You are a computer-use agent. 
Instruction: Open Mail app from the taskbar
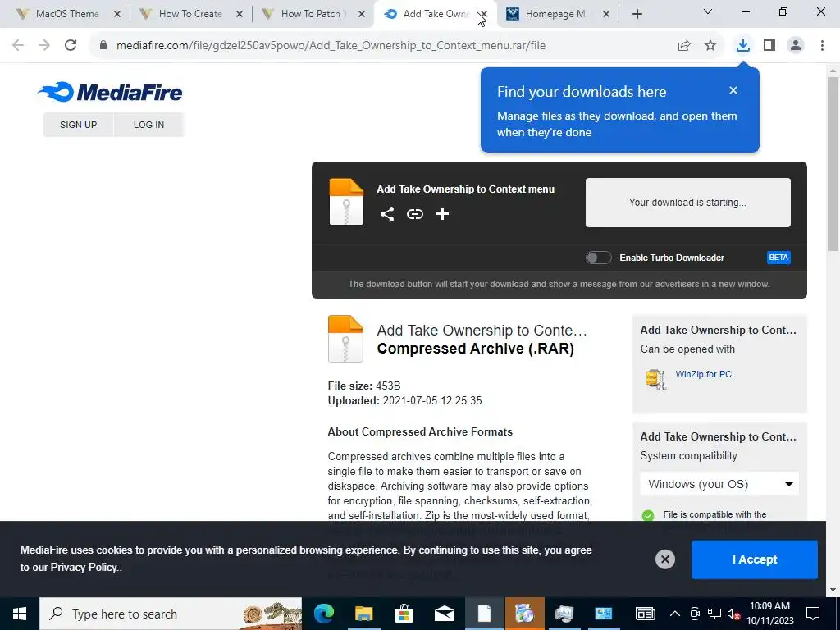444,614
